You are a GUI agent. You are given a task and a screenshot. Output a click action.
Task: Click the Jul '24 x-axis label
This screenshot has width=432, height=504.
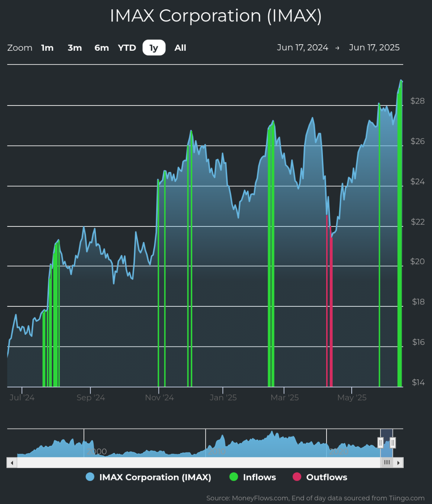coord(22,398)
